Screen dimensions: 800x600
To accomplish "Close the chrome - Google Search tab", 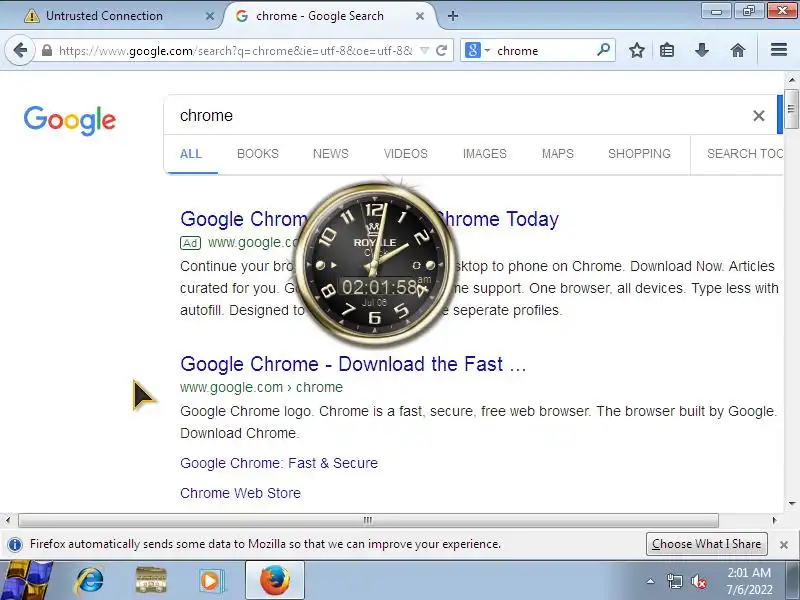I will pyautogui.click(x=419, y=16).
